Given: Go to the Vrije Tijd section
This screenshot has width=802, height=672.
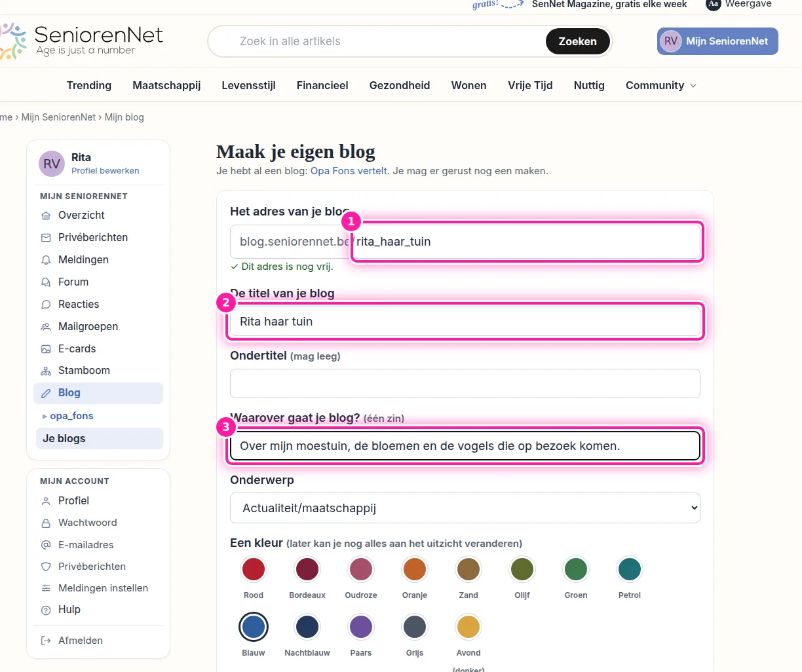Looking at the screenshot, I should [x=530, y=85].
